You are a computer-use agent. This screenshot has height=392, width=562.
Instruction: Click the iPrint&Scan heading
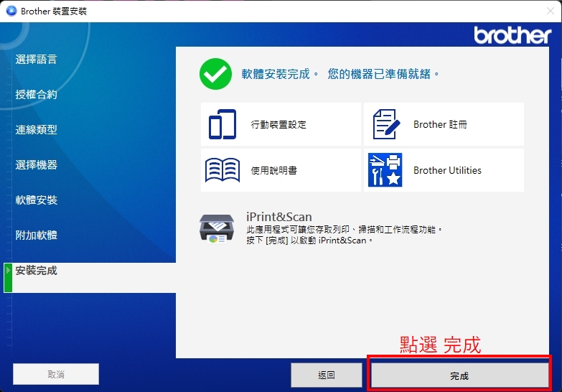click(279, 217)
